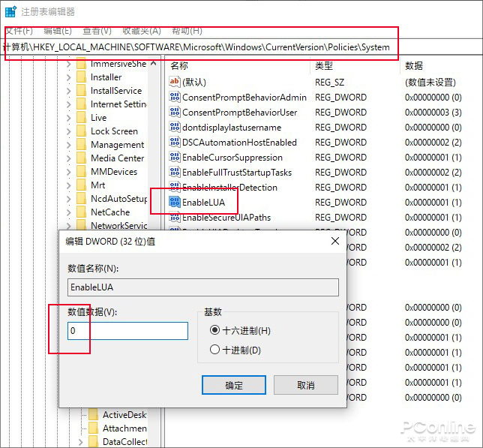The image size is (483, 448).
Task: Open the 帮助 menu
Action: 187,31
